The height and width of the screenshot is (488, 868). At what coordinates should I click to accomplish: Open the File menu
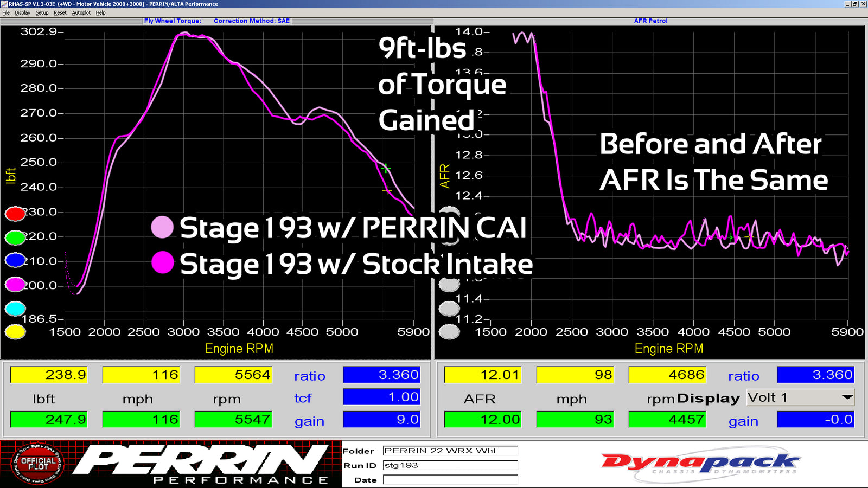pyautogui.click(x=6, y=12)
